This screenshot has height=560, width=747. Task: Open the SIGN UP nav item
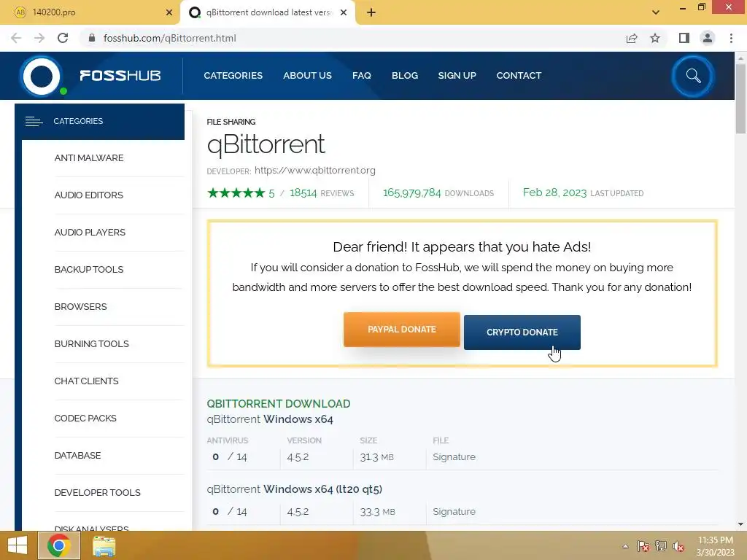[x=457, y=75]
